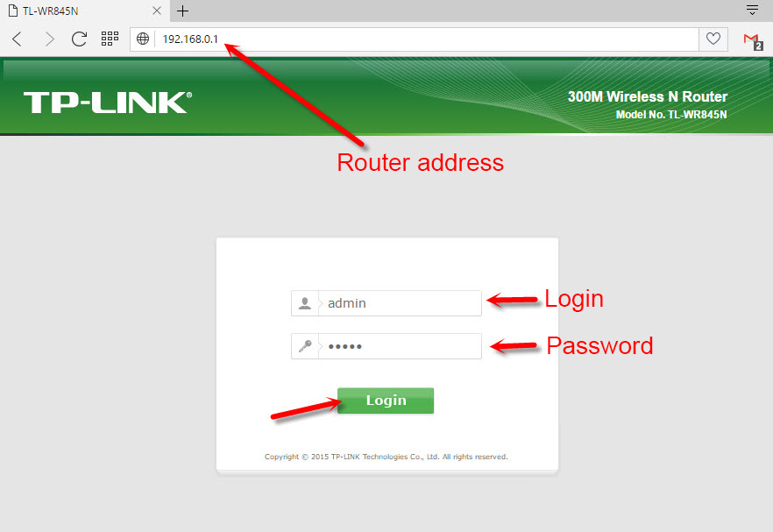This screenshot has width=773, height=532.
Task: Open a new tab with plus button
Action: [x=183, y=11]
